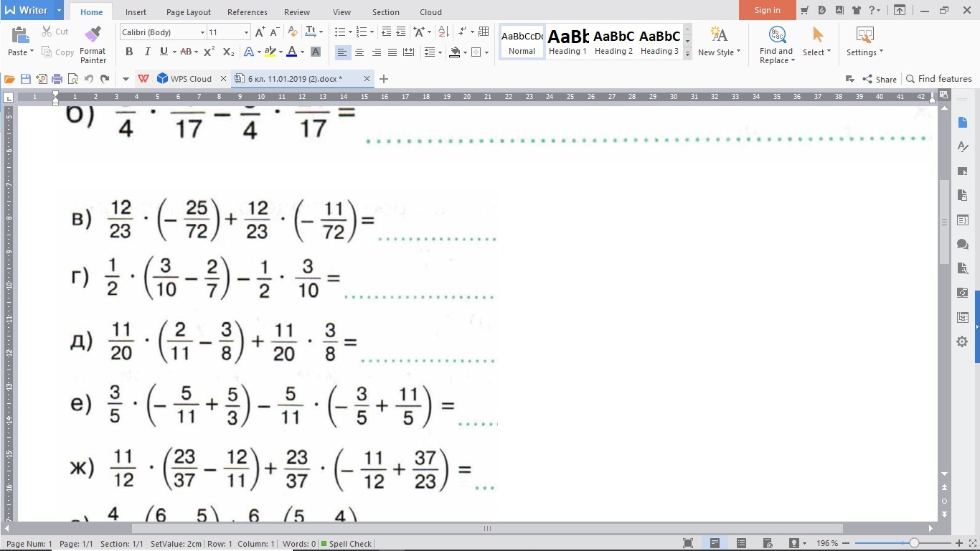Screen dimensions: 980x551
Task: Toggle Italic formatting
Action: click(x=147, y=52)
